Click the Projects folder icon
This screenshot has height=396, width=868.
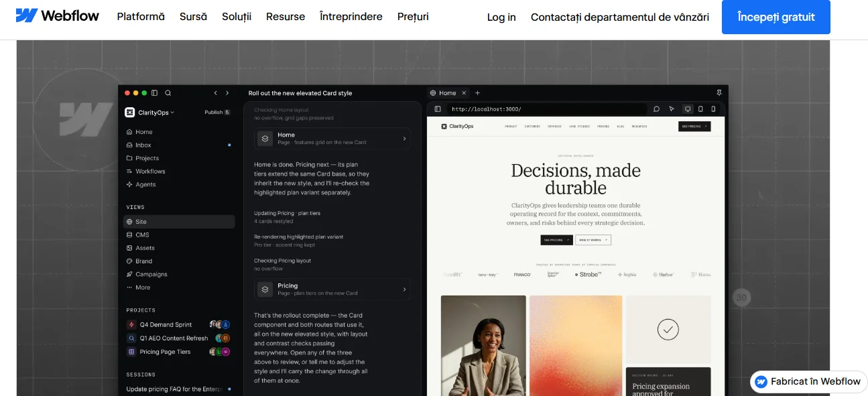(x=129, y=158)
